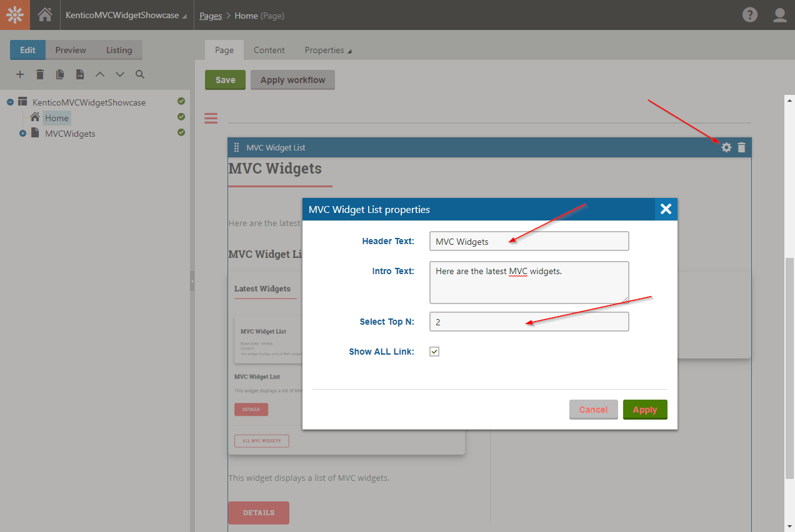Select MVCWidgets in the content tree

tap(70, 134)
